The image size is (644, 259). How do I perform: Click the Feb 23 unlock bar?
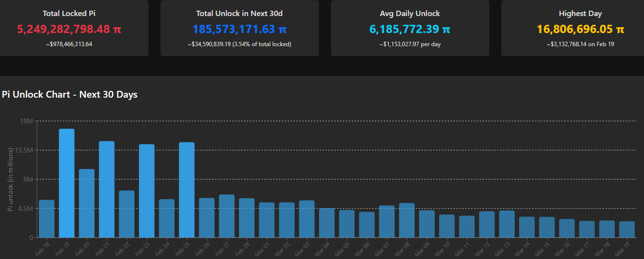tap(147, 191)
